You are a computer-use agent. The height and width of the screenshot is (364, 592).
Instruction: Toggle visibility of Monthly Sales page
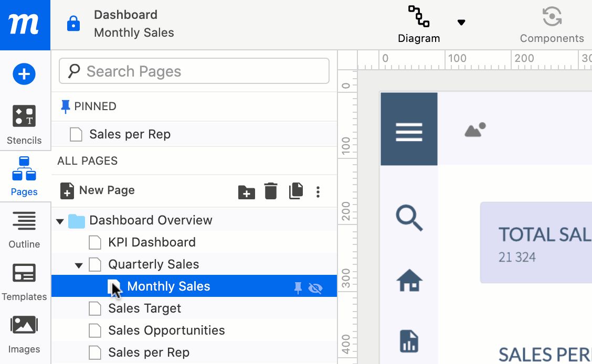tap(315, 287)
